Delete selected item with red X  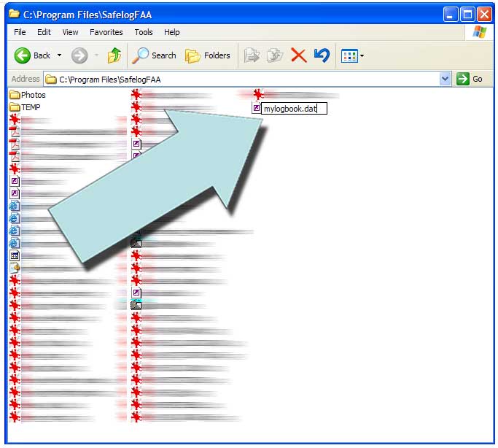coord(298,55)
